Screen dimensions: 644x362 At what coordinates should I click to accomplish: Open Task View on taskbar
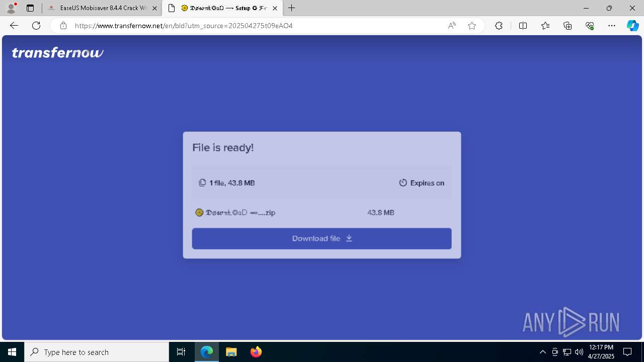[181, 352]
